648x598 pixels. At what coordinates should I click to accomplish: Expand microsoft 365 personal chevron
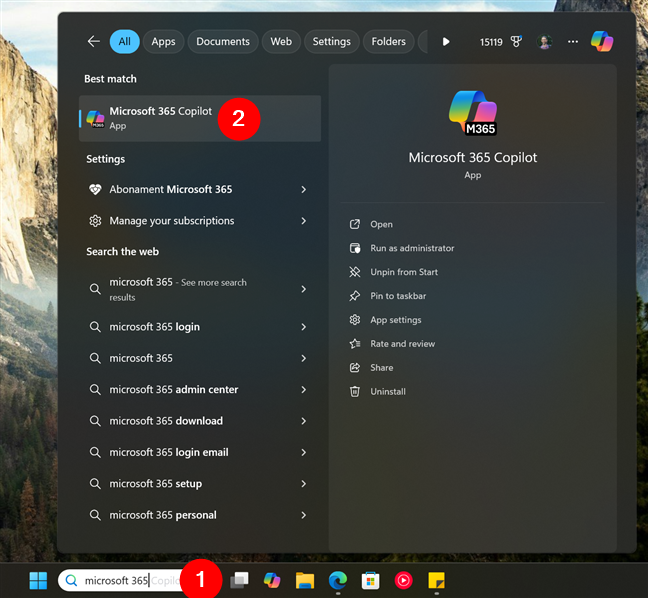[x=304, y=515]
